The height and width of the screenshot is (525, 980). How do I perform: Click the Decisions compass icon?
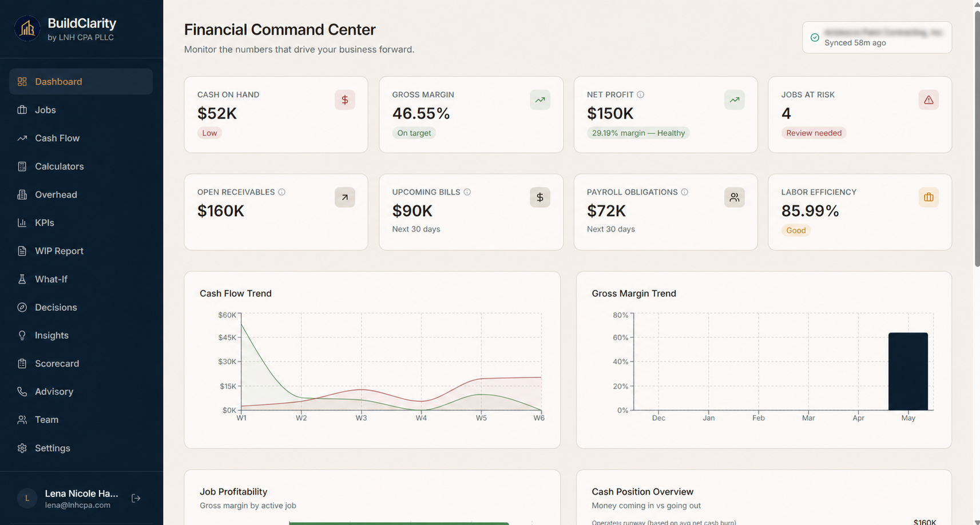pyautogui.click(x=22, y=307)
